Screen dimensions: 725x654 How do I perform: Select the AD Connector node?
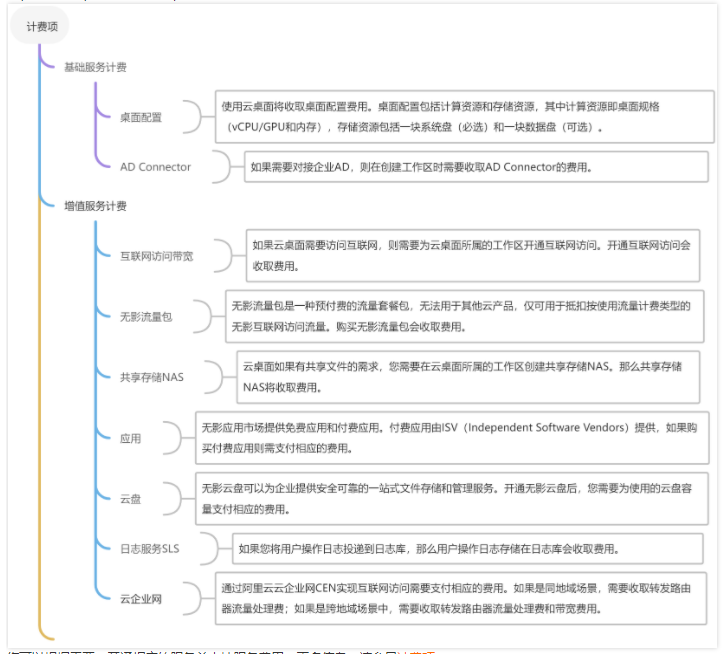[155, 167]
